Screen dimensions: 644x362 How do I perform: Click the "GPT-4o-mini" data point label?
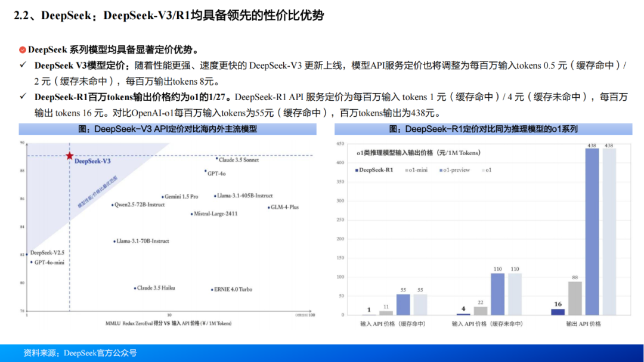[49, 262]
